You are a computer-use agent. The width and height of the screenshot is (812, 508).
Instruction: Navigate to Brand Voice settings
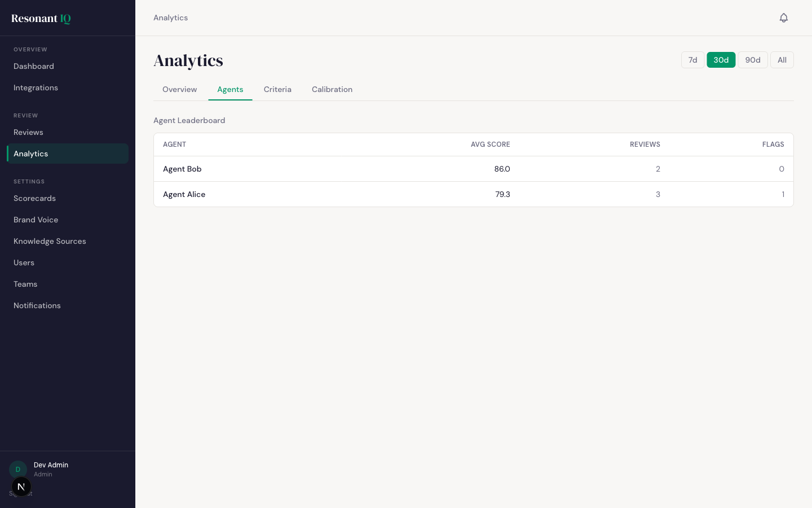(36, 220)
